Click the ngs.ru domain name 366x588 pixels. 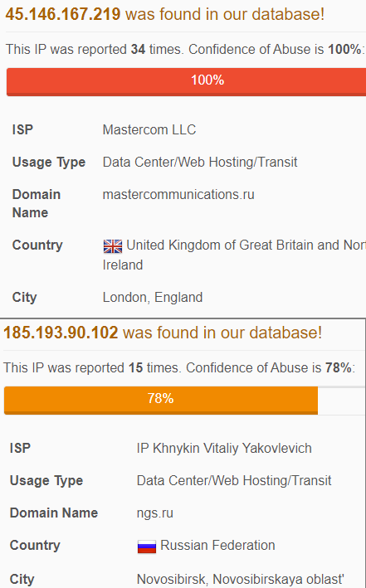(x=155, y=513)
